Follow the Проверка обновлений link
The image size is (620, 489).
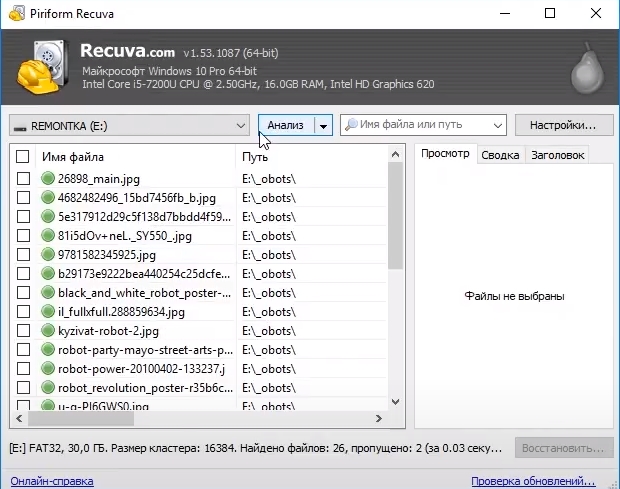(533, 481)
